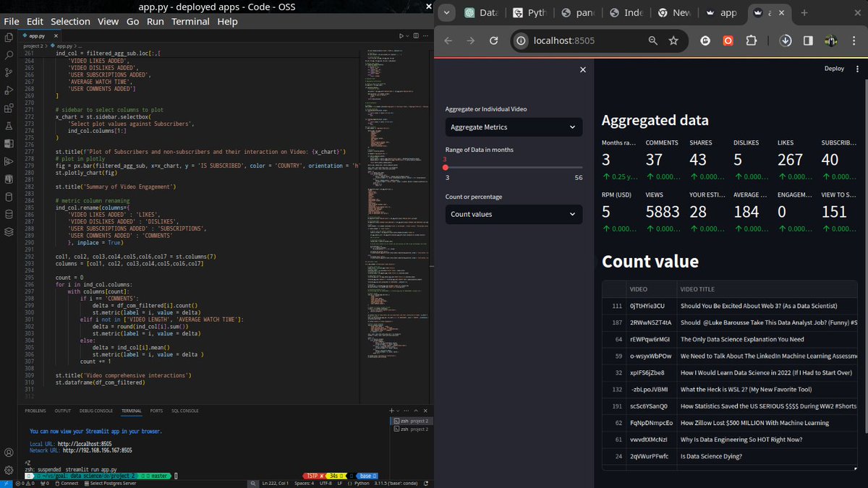Click the Range of Data slider handle
The height and width of the screenshot is (488, 868).
446,167
